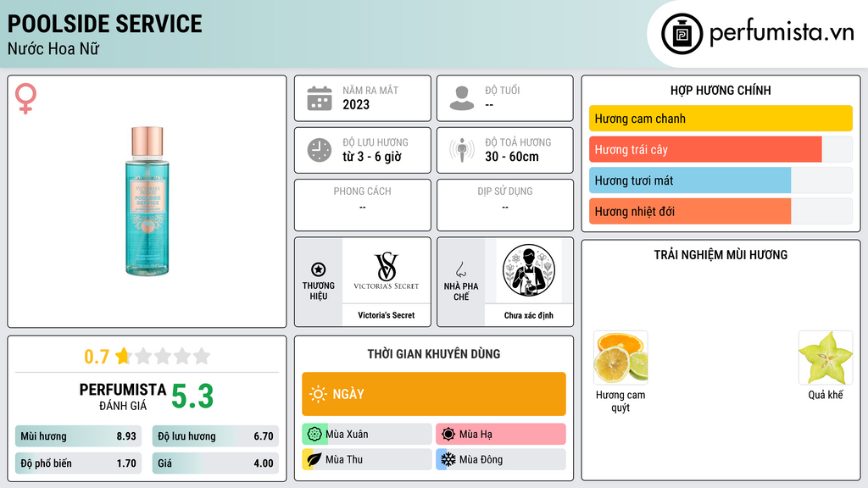The image size is (868, 488).
Task: Click the perfumista.vn site name text
Action: [x=782, y=32]
